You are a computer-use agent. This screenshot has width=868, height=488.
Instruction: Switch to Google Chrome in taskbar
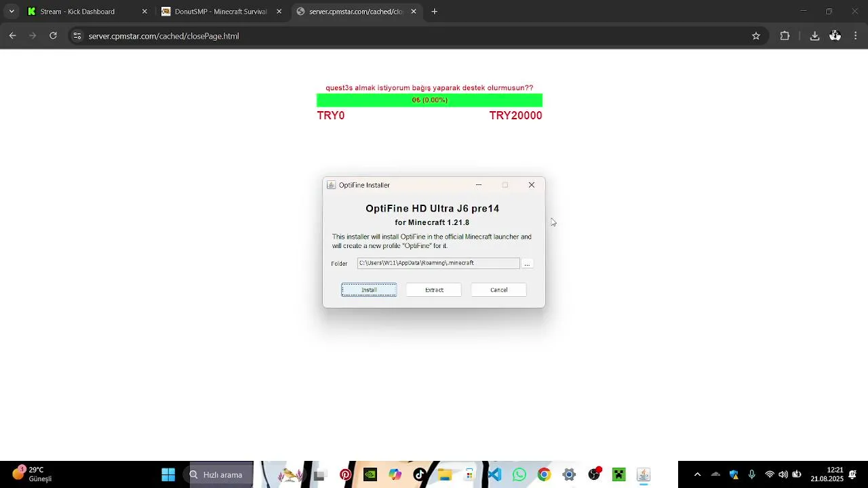tap(544, 474)
